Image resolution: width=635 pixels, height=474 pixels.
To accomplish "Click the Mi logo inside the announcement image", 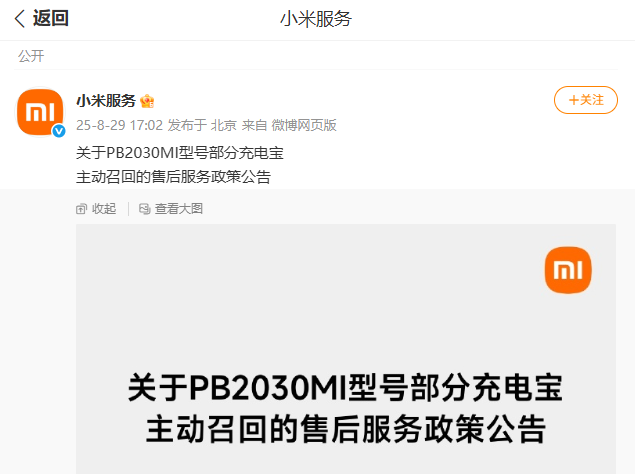I will (568, 270).
